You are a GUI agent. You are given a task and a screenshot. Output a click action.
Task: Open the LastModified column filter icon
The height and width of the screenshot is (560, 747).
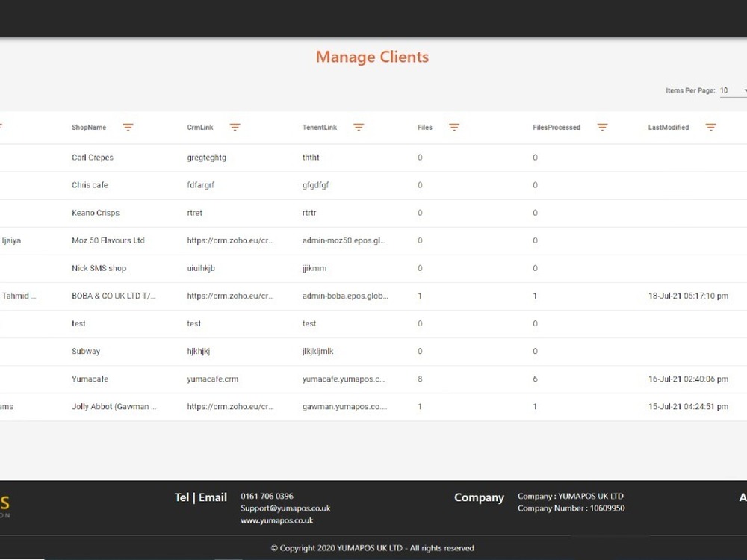click(710, 128)
